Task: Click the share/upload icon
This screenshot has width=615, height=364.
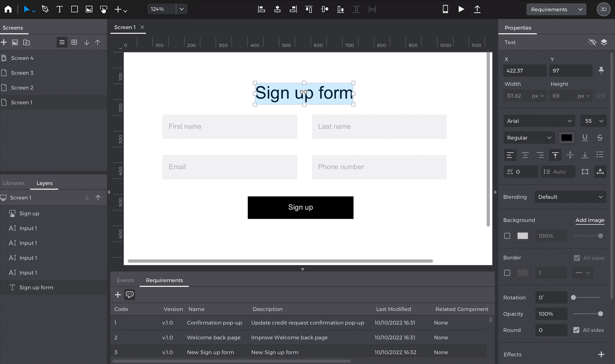Action: (477, 9)
